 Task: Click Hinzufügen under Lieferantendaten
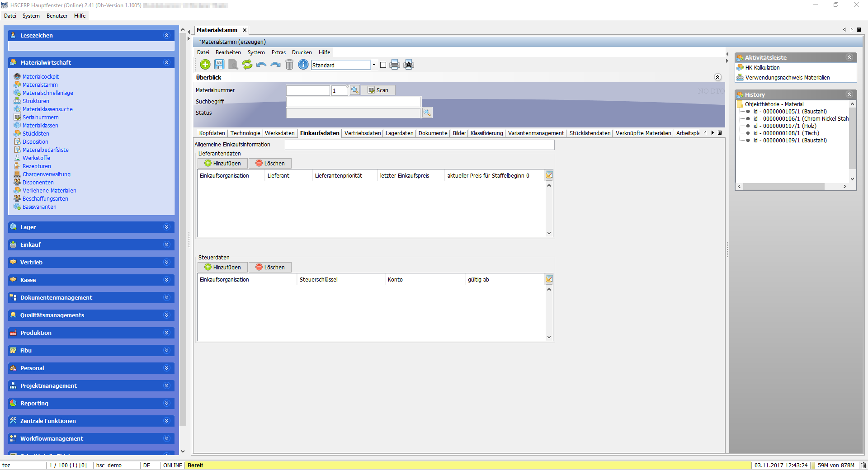click(x=222, y=163)
